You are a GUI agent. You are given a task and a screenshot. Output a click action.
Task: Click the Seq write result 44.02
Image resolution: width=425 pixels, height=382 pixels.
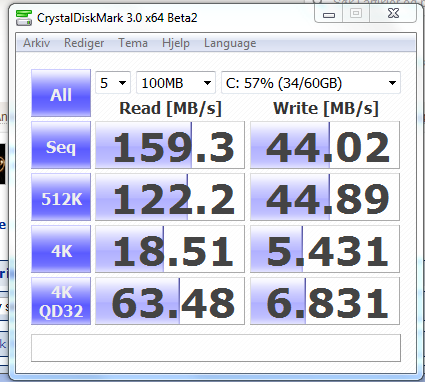click(325, 145)
